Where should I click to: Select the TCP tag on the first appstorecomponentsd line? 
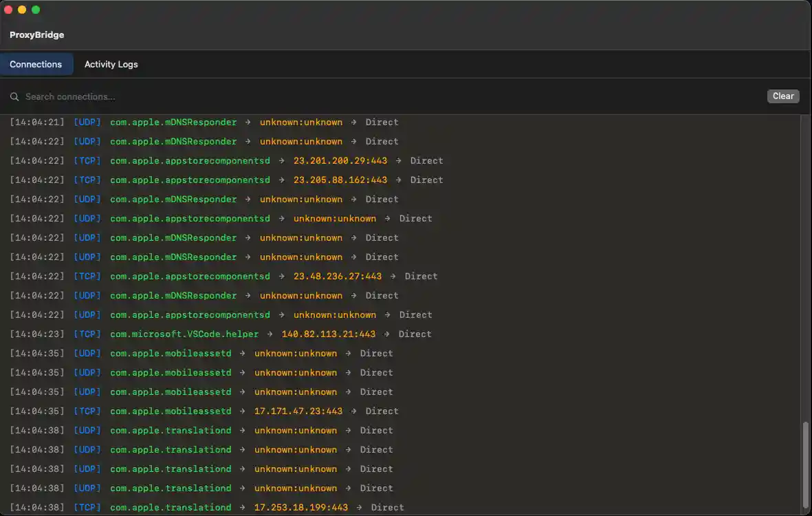click(x=87, y=160)
